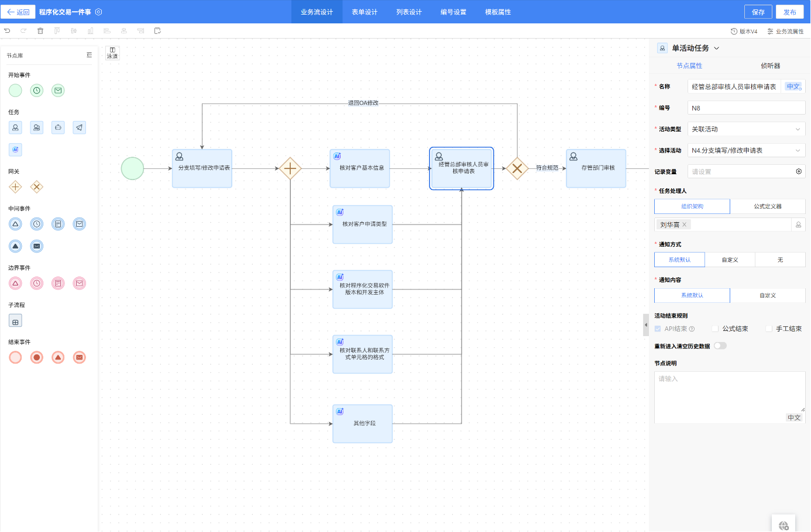Viewport: 811px width, 532px height.
Task: Click the swimlane (泳道) icon on canvas
Action: [x=112, y=53]
